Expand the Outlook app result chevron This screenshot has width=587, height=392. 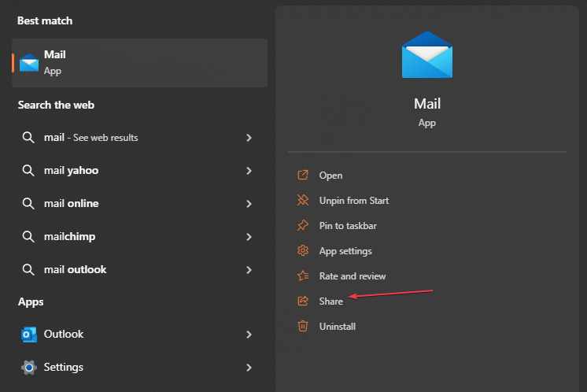pyautogui.click(x=249, y=335)
